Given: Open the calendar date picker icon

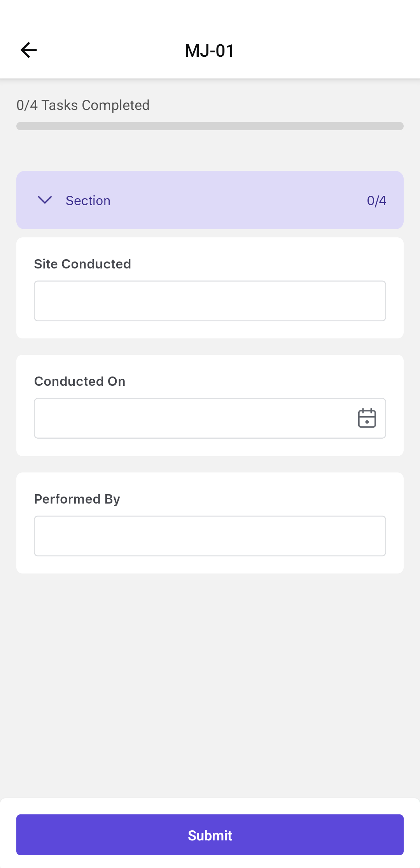Looking at the screenshot, I should coord(367,418).
